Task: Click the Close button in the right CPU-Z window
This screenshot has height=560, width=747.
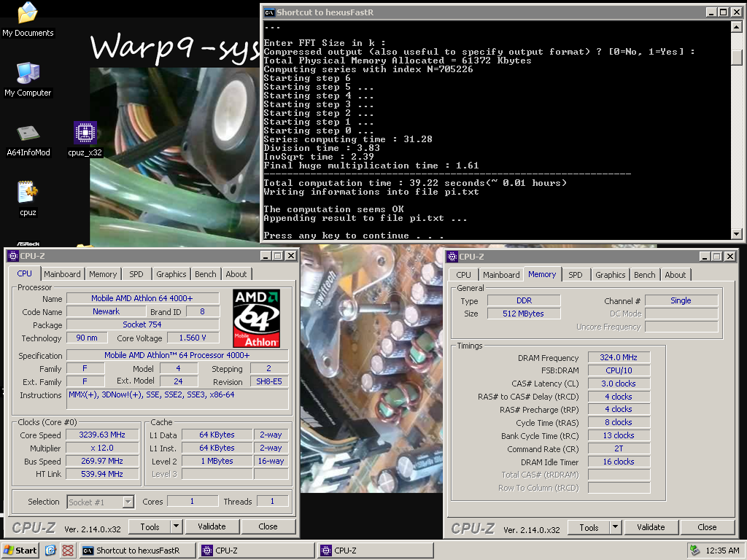Action: pos(708,526)
